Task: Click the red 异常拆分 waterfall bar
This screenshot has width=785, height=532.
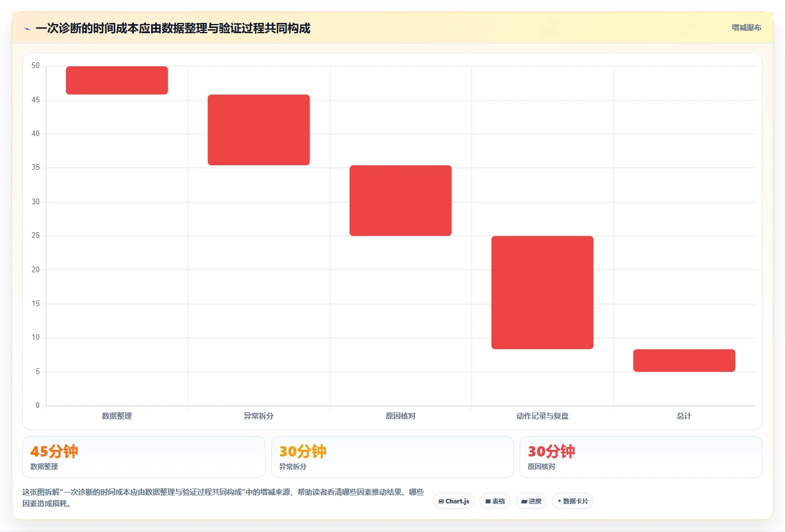Action: [x=259, y=130]
